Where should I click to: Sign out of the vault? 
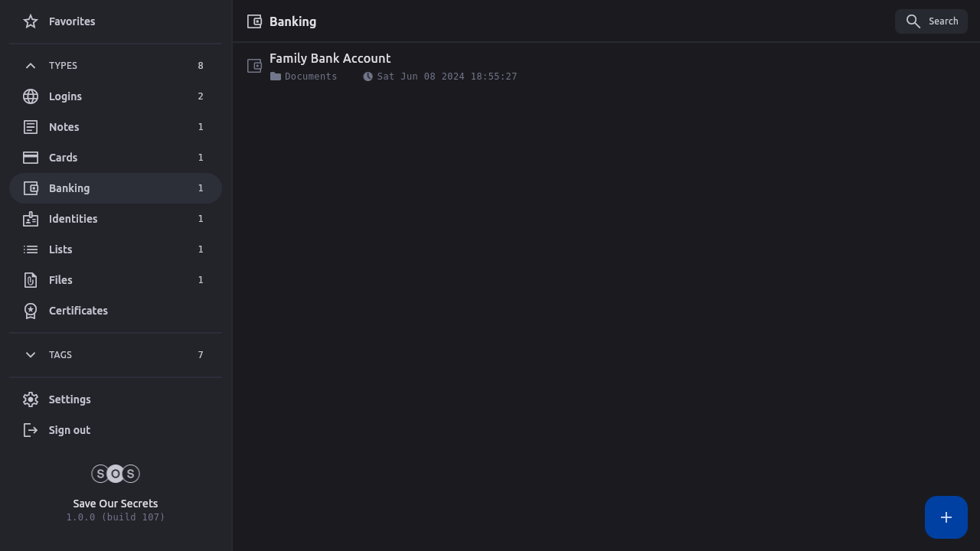(70, 430)
